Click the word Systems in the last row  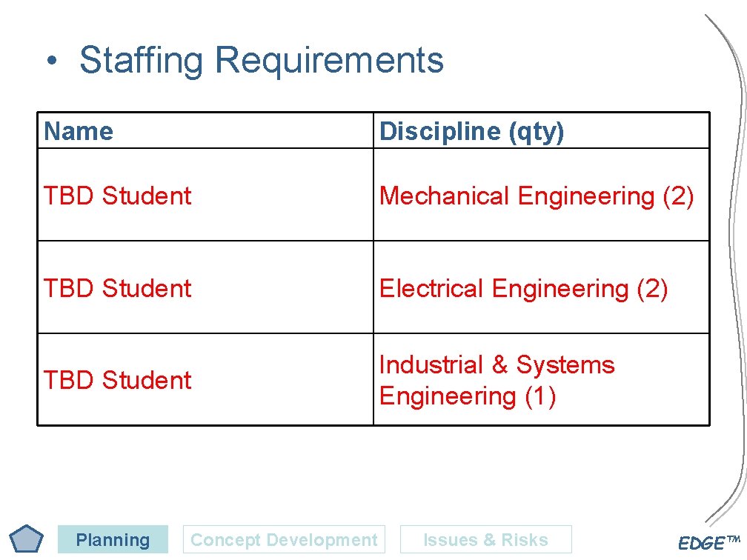[x=565, y=365]
